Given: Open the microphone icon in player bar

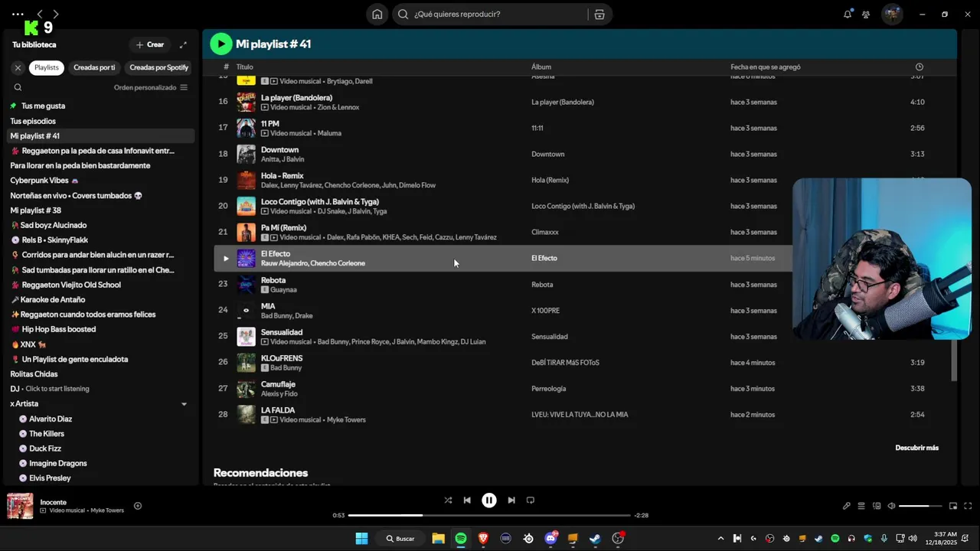Looking at the screenshot, I should click(846, 506).
